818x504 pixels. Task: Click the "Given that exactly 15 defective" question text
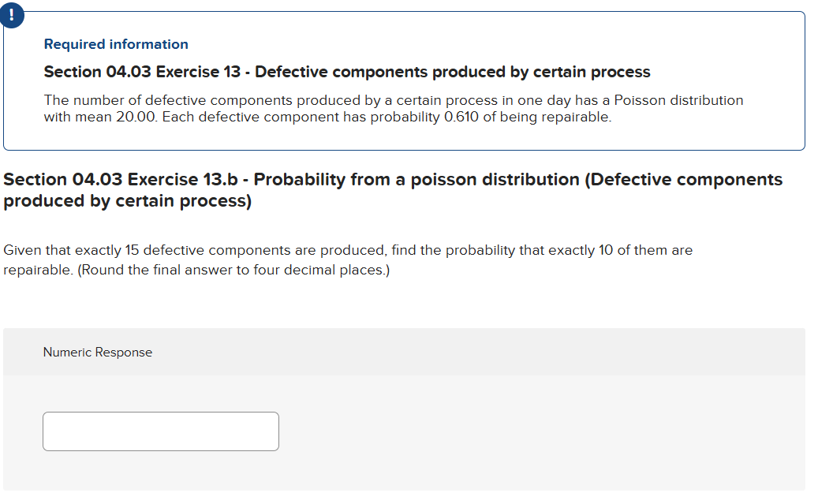click(348, 251)
